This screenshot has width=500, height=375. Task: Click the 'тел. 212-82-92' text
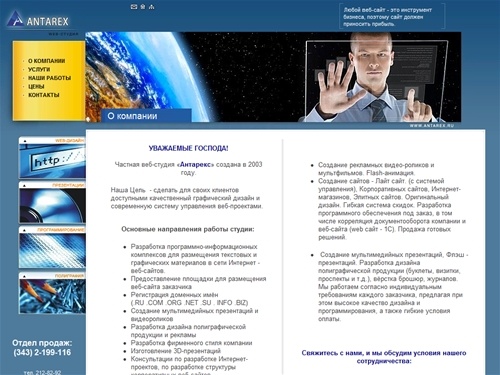tap(42, 372)
